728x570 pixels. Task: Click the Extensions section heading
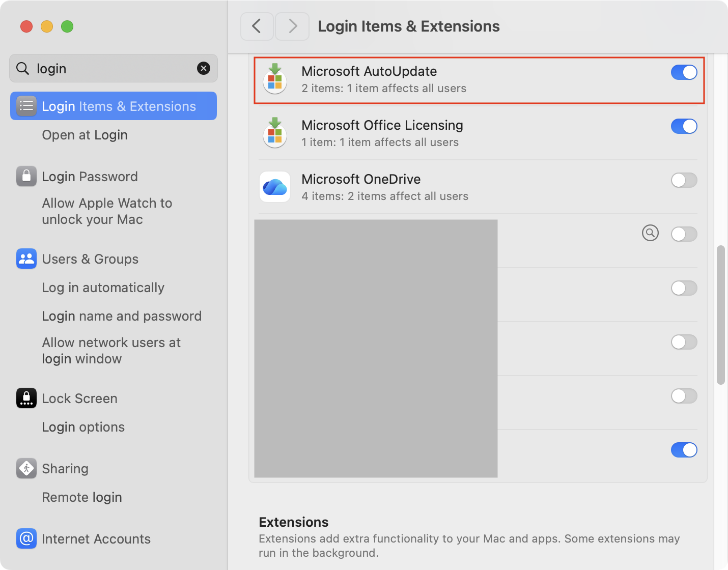pyautogui.click(x=294, y=522)
